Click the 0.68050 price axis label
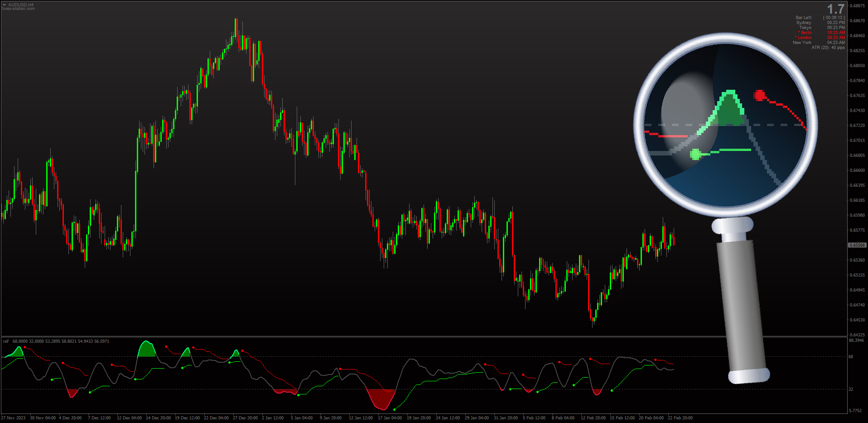 click(857, 66)
